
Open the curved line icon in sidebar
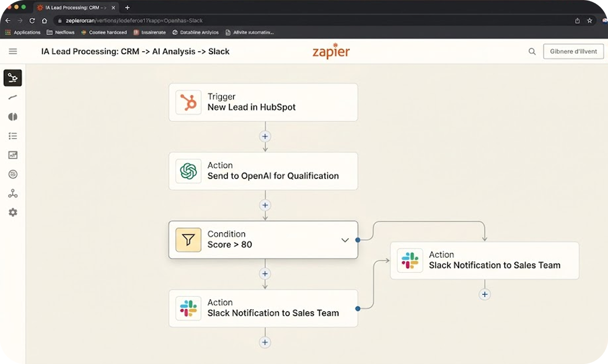point(13,97)
